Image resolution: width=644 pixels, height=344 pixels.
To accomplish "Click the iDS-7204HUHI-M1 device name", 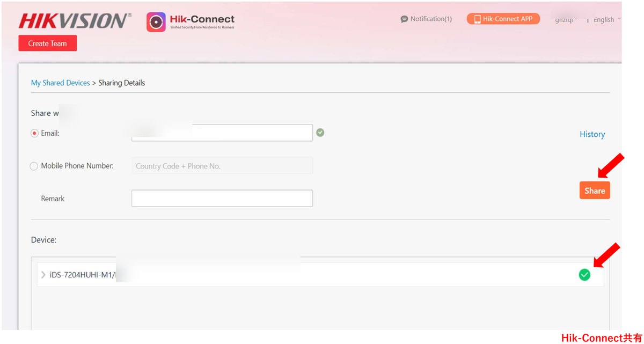I will (x=83, y=275).
